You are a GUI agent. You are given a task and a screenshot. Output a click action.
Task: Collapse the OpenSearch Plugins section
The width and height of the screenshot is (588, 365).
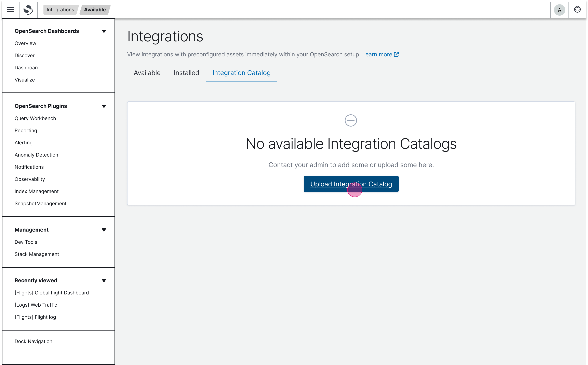click(104, 106)
